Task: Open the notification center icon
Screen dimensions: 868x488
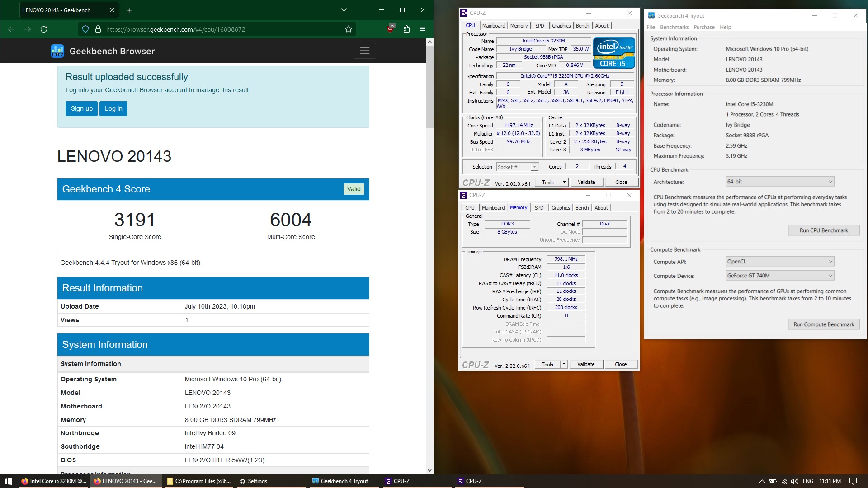Action: 853,481
